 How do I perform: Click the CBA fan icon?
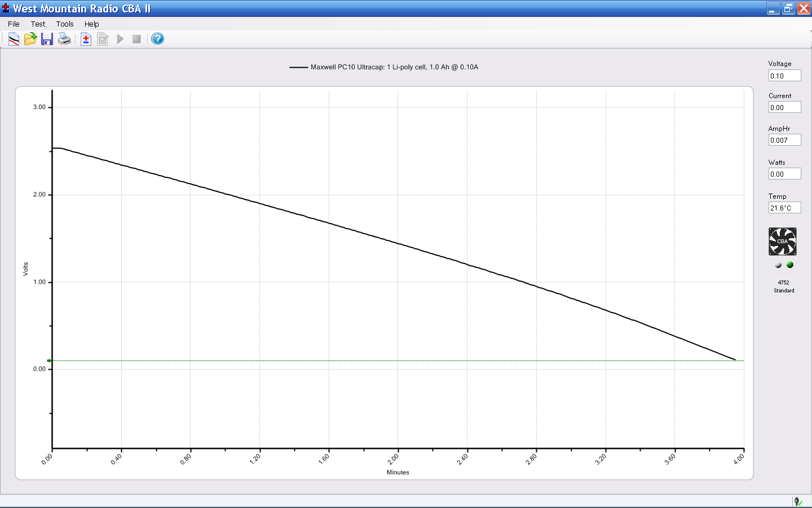point(783,242)
